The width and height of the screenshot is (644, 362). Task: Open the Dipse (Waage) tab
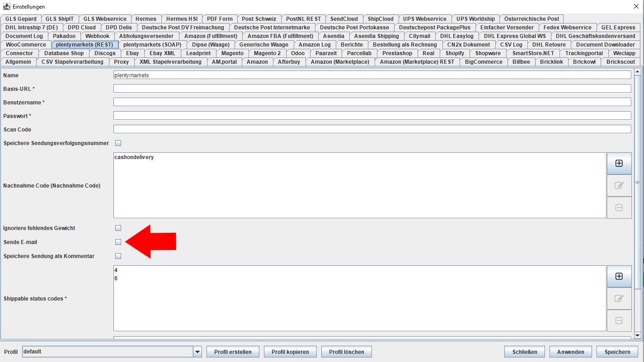pyautogui.click(x=211, y=45)
